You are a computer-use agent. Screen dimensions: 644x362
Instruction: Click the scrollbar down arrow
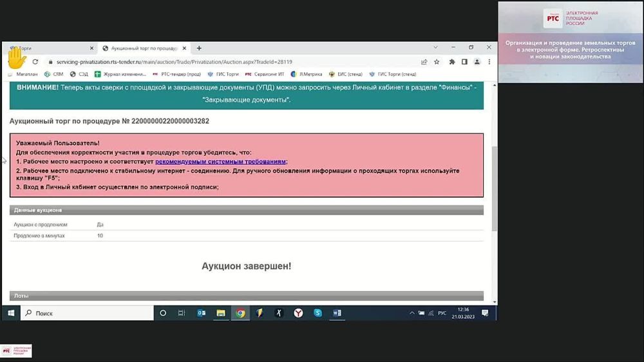pos(494,302)
